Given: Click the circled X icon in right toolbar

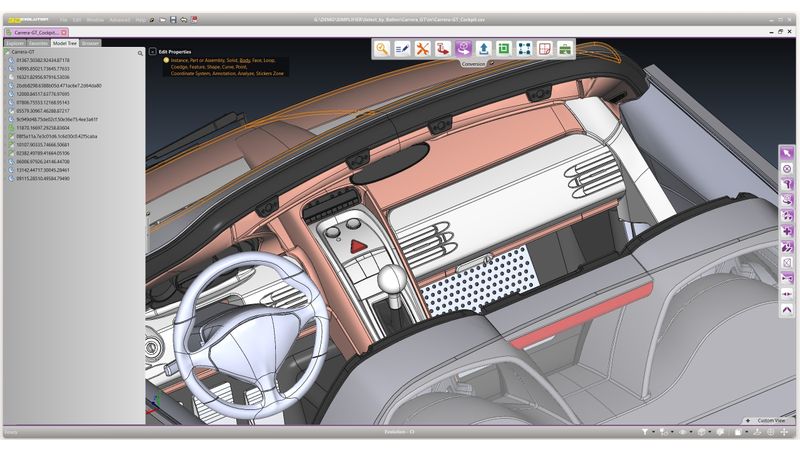Looking at the screenshot, I should coord(787,168).
